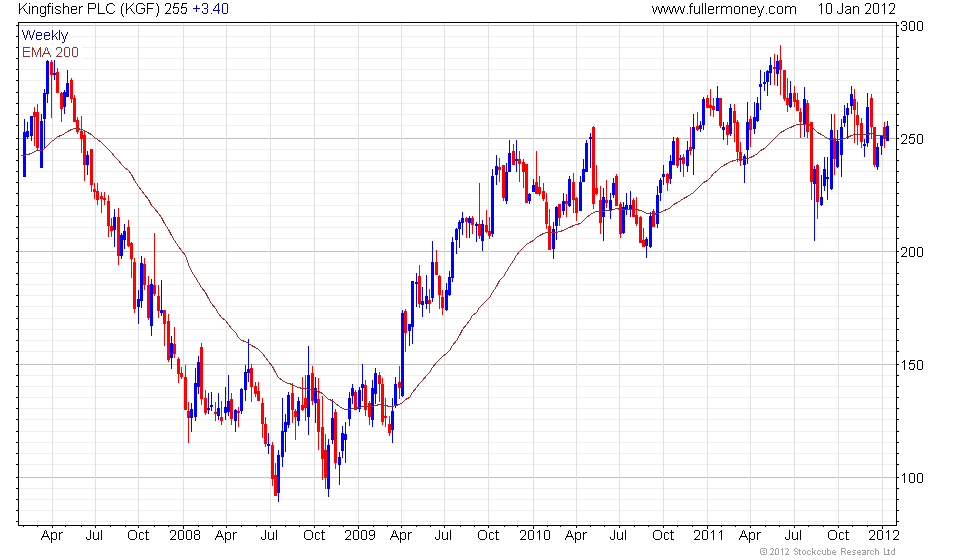Click the Jul axis label of 2011
980x560 pixels.
tap(793, 536)
